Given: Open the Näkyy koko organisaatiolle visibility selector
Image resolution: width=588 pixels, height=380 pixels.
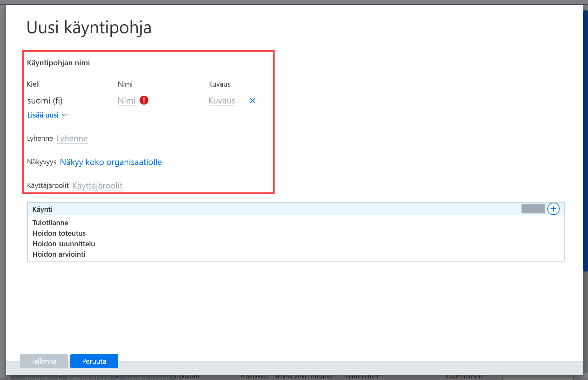Looking at the screenshot, I should [111, 162].
